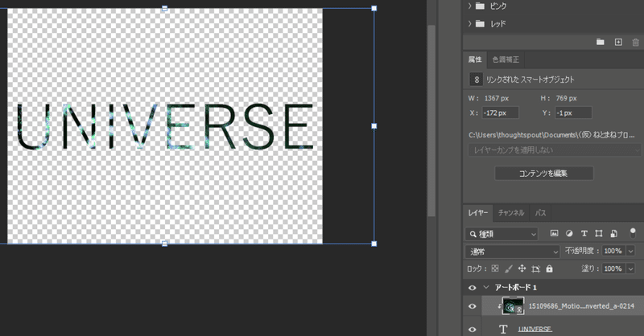
Task: Click the prevent auto-nesting artboard lock icon
Action: pyautogui.click(x=535, y=268)
